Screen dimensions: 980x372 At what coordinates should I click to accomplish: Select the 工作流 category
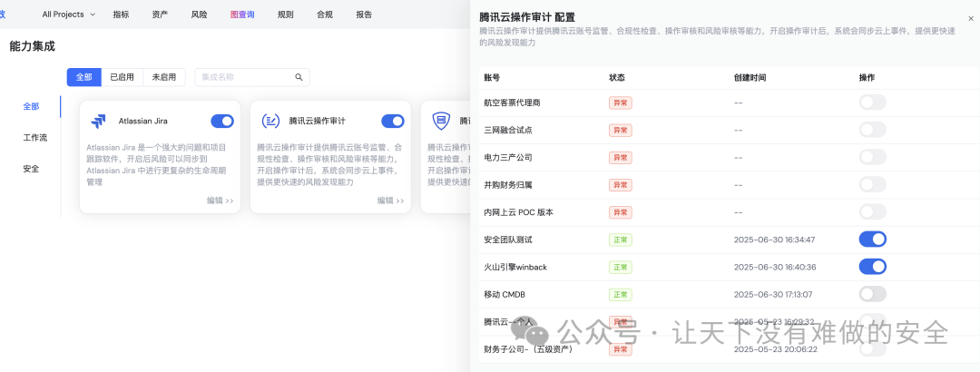pyautogui.click(x=35, y=138)
